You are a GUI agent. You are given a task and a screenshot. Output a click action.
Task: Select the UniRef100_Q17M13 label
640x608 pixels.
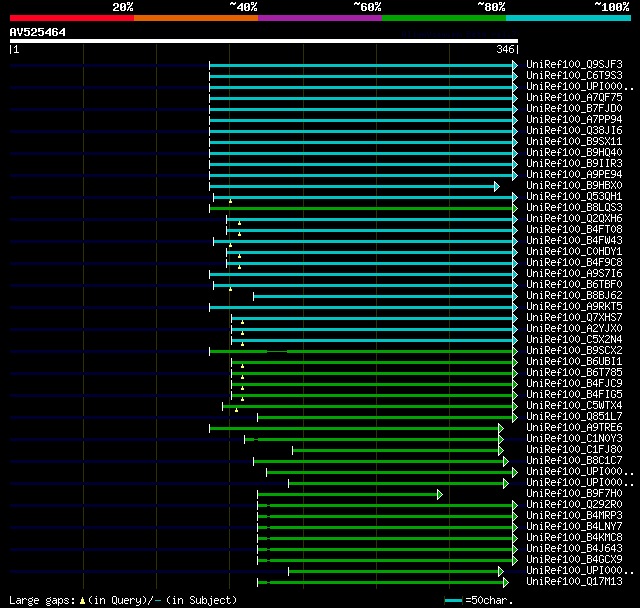click(574, 582)
